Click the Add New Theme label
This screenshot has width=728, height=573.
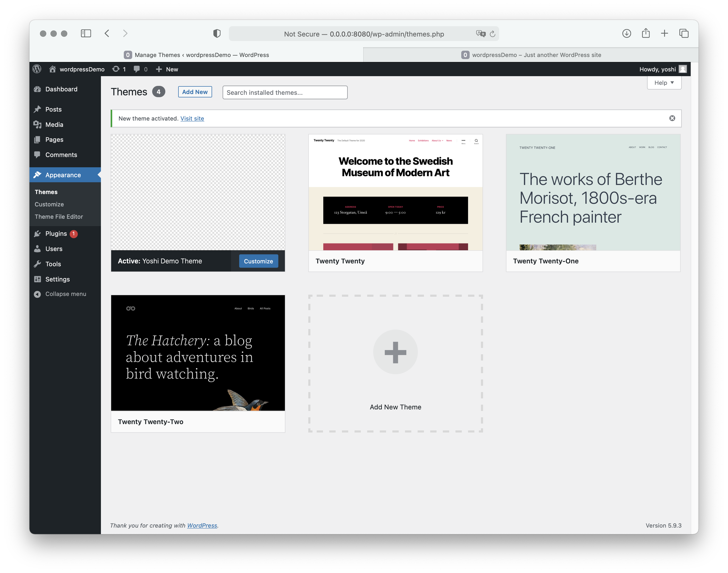tap(395, 407)
